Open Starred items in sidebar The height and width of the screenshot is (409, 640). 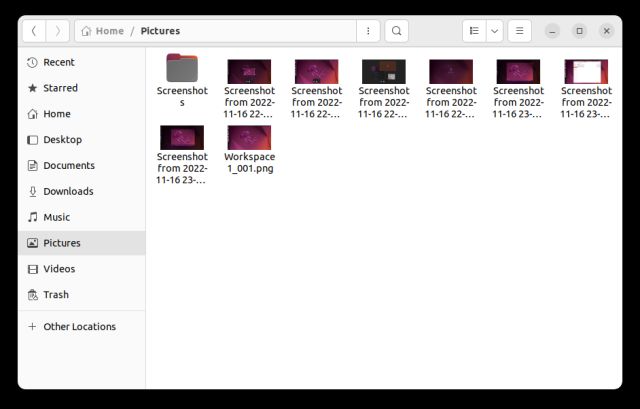pyautogui.click(x=60, y=88)
